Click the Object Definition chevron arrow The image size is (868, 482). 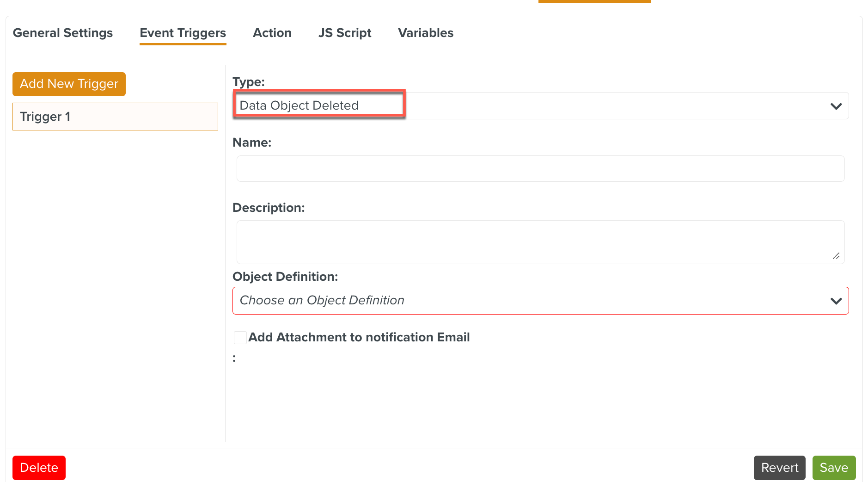[836, 301]
